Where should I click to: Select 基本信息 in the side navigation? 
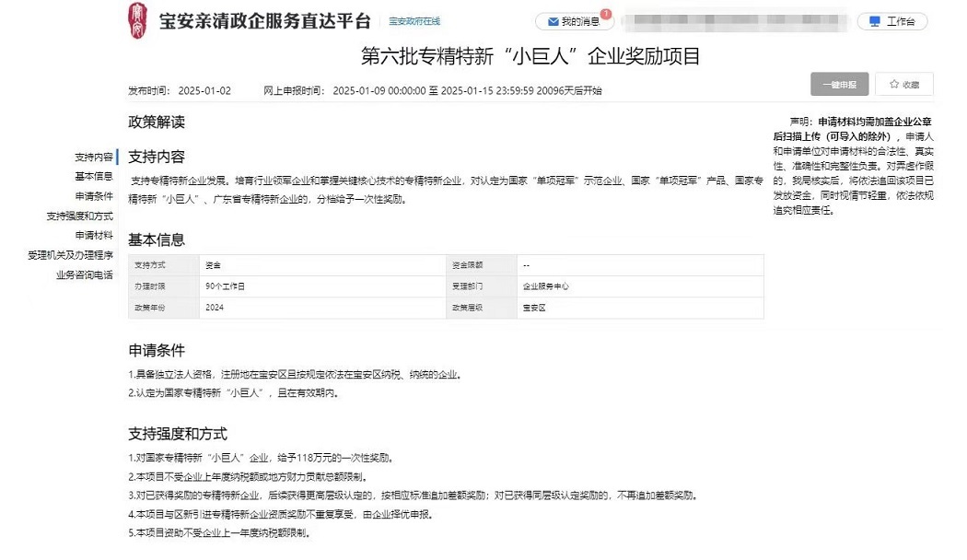coord(93,177)
